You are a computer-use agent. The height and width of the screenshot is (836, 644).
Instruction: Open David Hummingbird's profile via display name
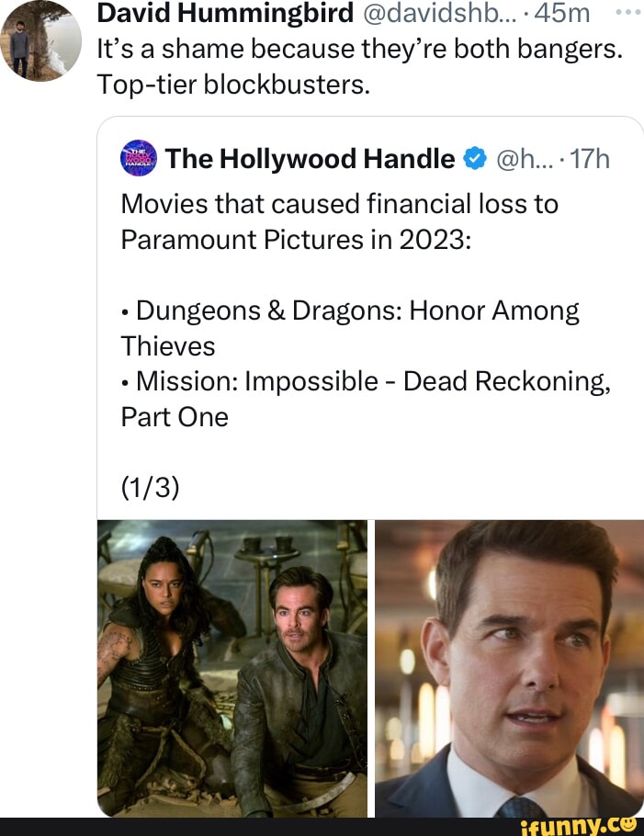tap(224, 13)
